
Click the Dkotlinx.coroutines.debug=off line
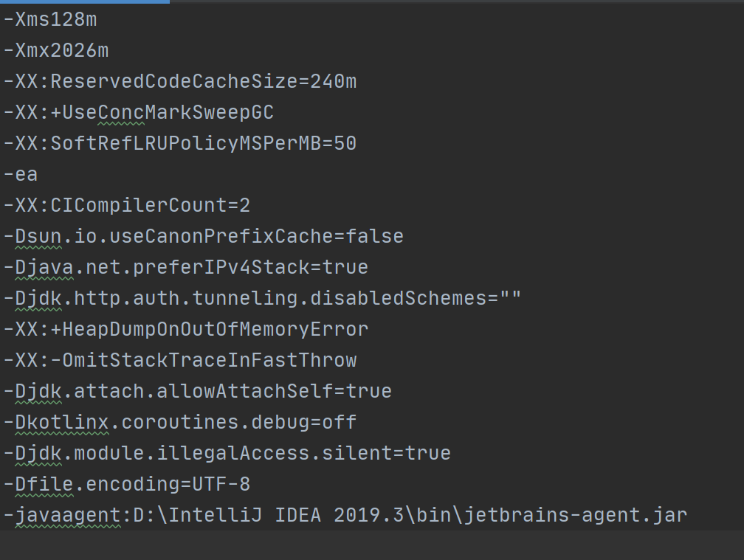[180, 422]
